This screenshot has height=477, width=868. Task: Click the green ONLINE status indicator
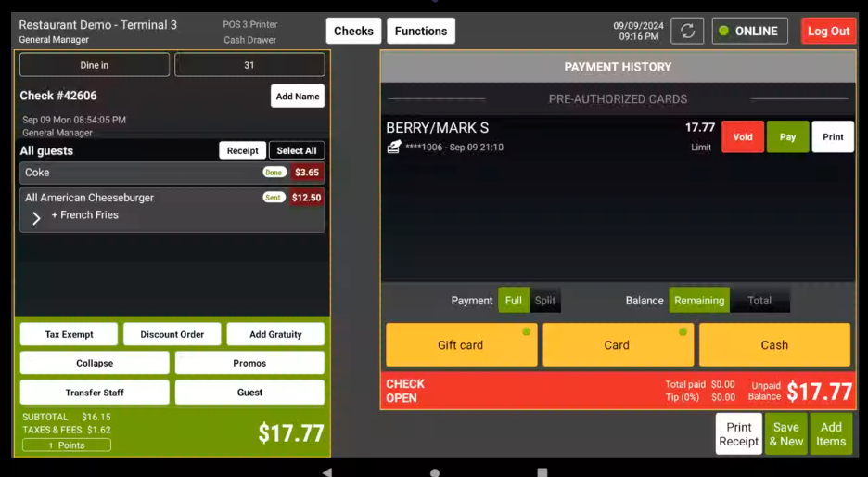click(749, 31)
